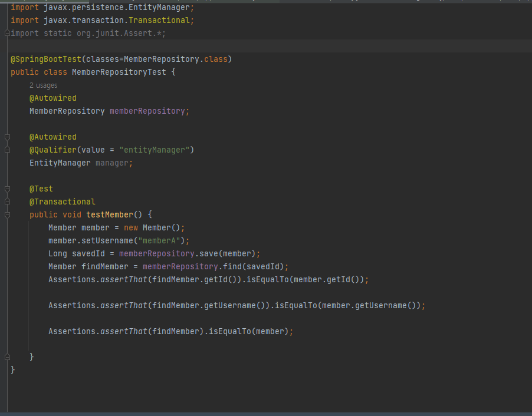This screenshot has width=532, height=416.
Task: Click org.junit.Assert.* in the static import
Action: 119,33
